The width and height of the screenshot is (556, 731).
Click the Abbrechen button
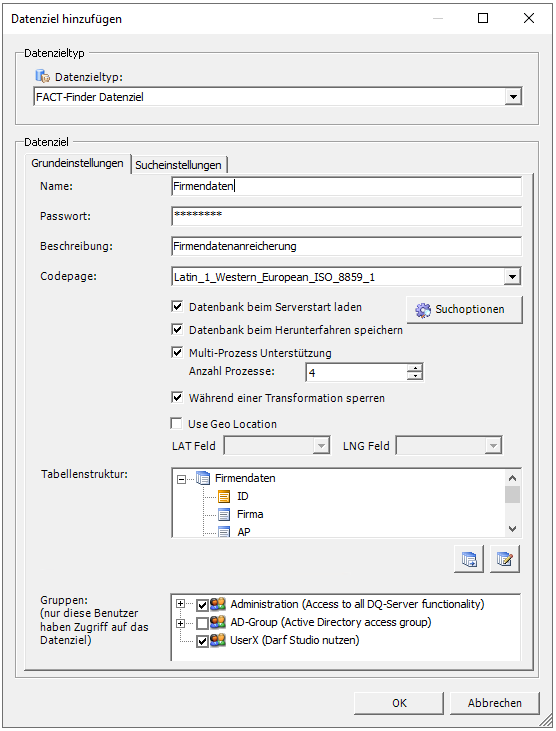pos(494,703)
